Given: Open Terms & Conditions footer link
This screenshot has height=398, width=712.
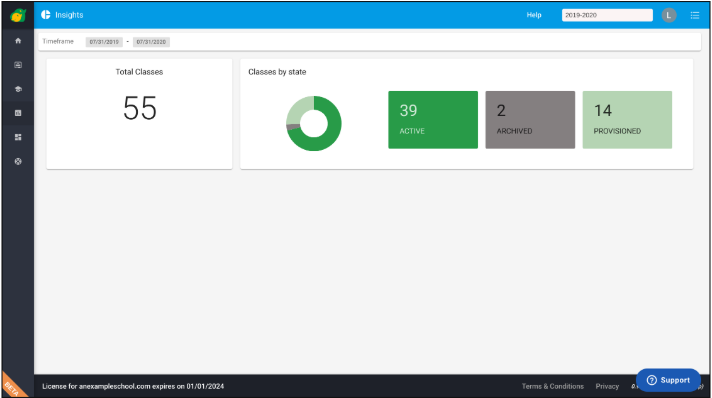Looking at the screenshot, I should 553,386.
